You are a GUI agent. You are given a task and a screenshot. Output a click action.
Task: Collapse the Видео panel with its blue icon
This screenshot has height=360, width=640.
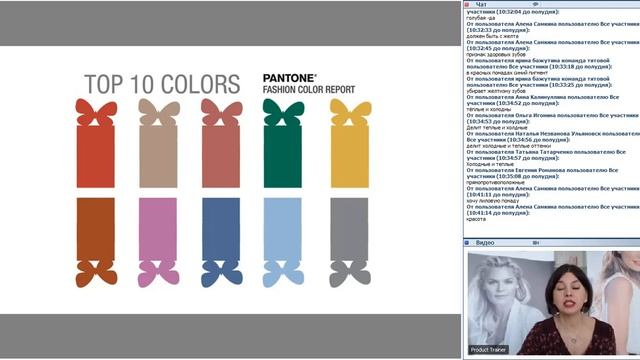point(467,242)
